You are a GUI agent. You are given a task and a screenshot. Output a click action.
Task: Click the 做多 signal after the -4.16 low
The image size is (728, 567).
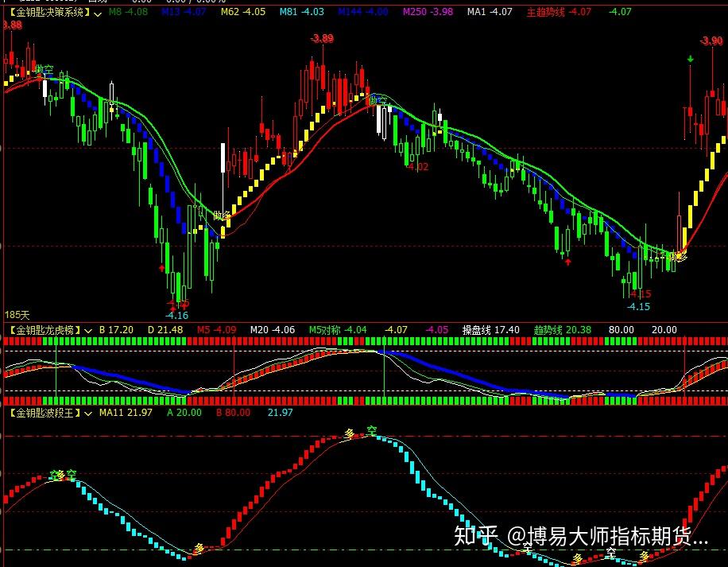coord(222,215)
